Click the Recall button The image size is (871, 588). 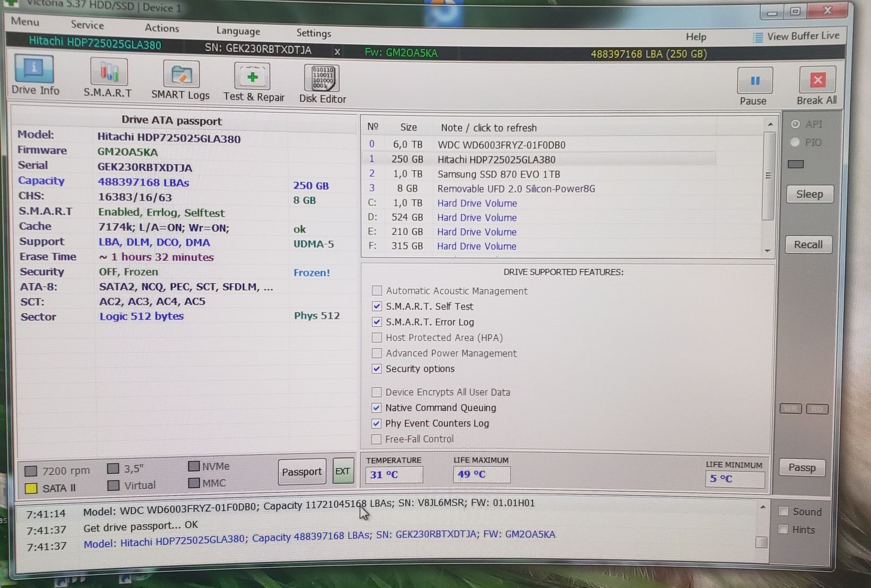point(809,245)
